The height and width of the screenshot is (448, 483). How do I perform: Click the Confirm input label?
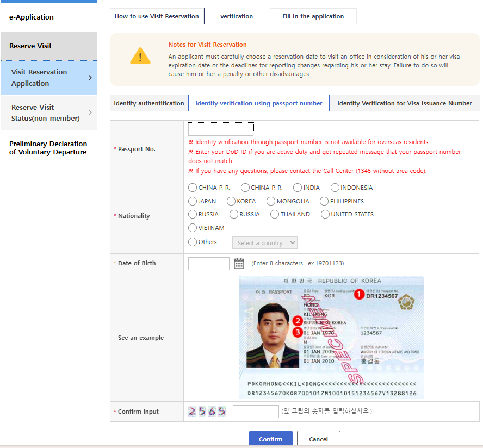138,412
